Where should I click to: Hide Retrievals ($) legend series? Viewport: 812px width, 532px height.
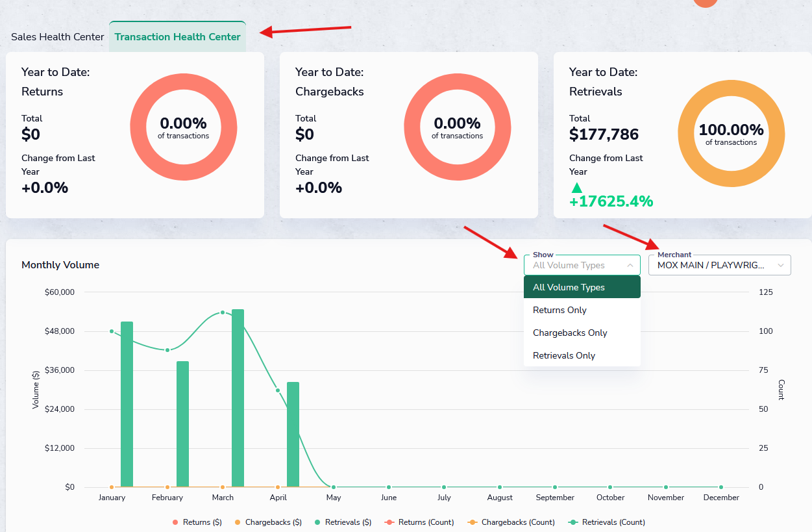pyautogui.click(x=342, y=522)
